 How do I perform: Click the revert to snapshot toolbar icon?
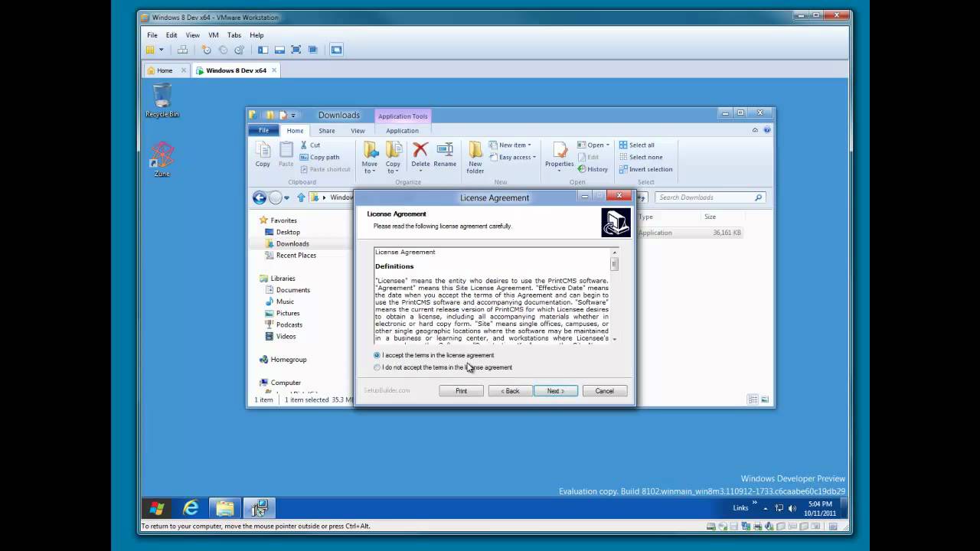pyautogui.click(x=223, y=50)
